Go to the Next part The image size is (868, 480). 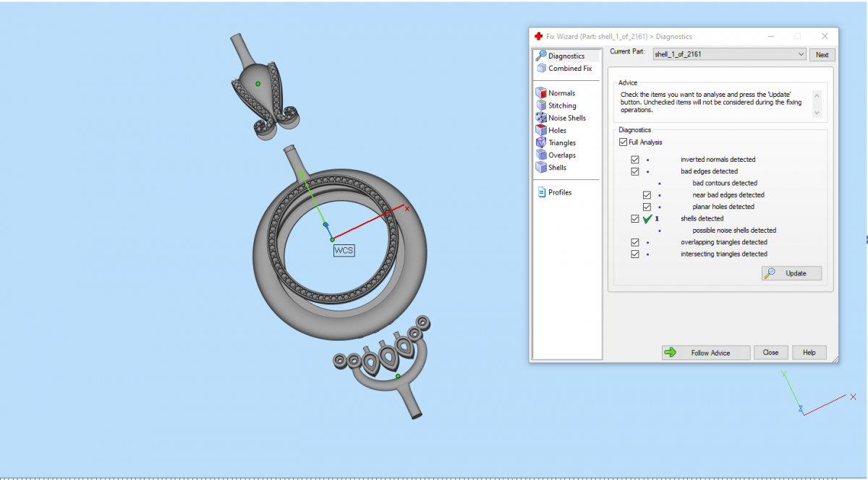click(822, 55)
